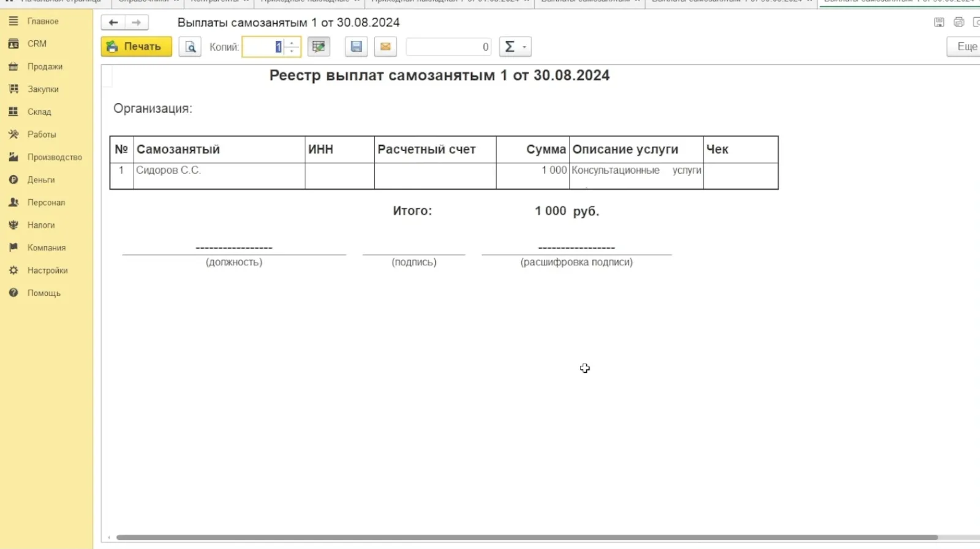Send by email using envelope icon

tap(385, 47)
